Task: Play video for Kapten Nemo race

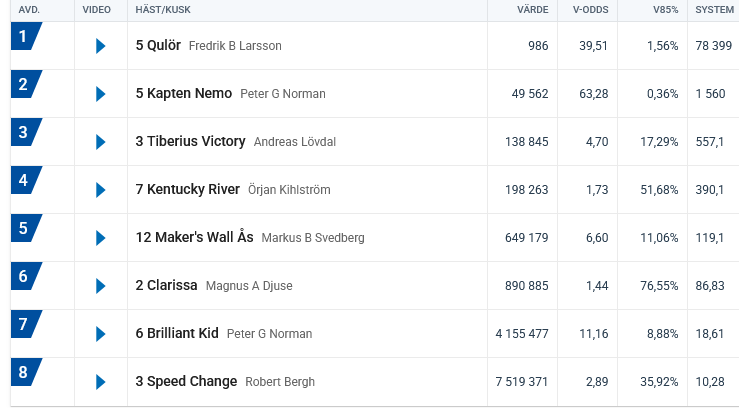Action: (100, 94)
